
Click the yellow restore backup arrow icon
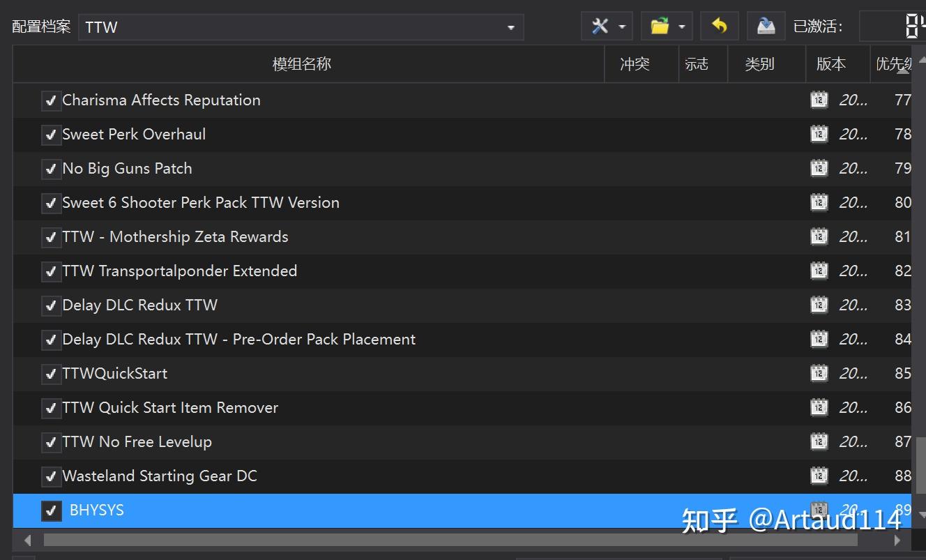pyautogui.click(x=720, y=27)
